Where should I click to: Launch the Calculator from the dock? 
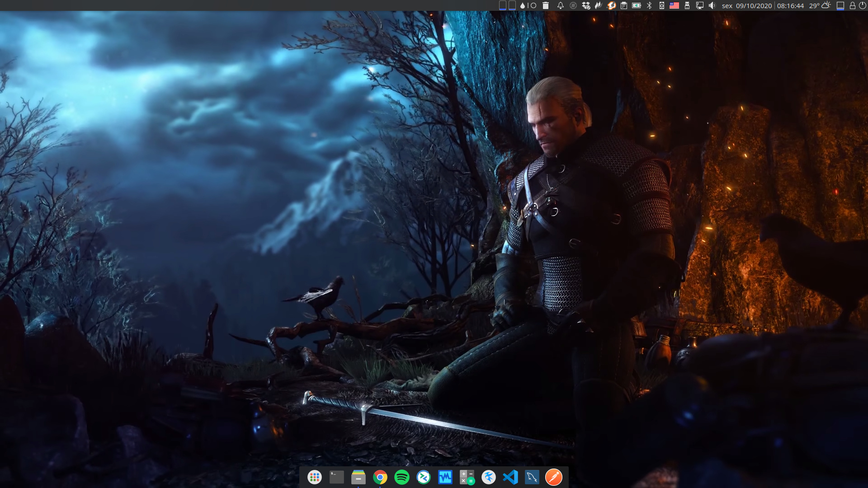point(467,477)
